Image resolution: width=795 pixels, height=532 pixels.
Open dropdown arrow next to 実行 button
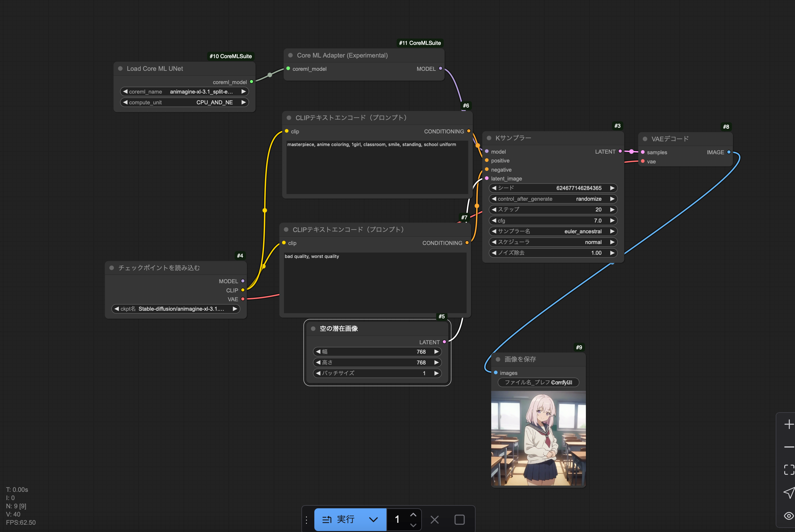[373, 519]
